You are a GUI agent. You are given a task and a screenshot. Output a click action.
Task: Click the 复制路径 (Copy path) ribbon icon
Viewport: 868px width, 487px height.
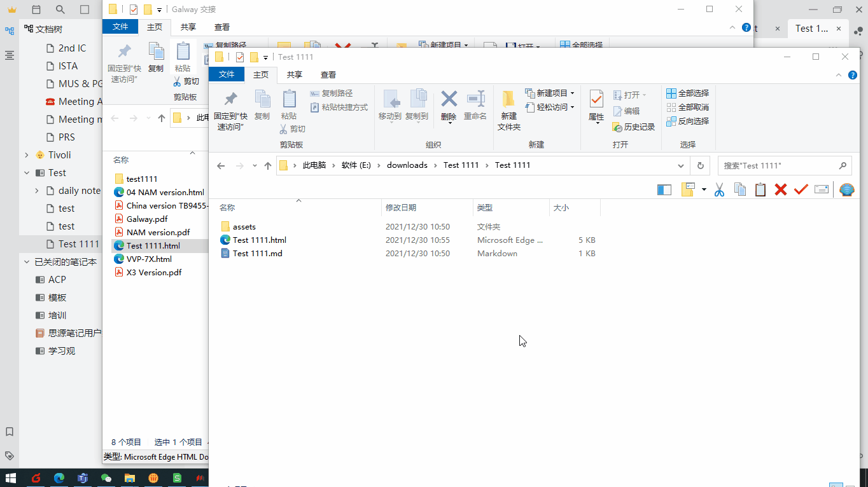(x=333, y=93)
